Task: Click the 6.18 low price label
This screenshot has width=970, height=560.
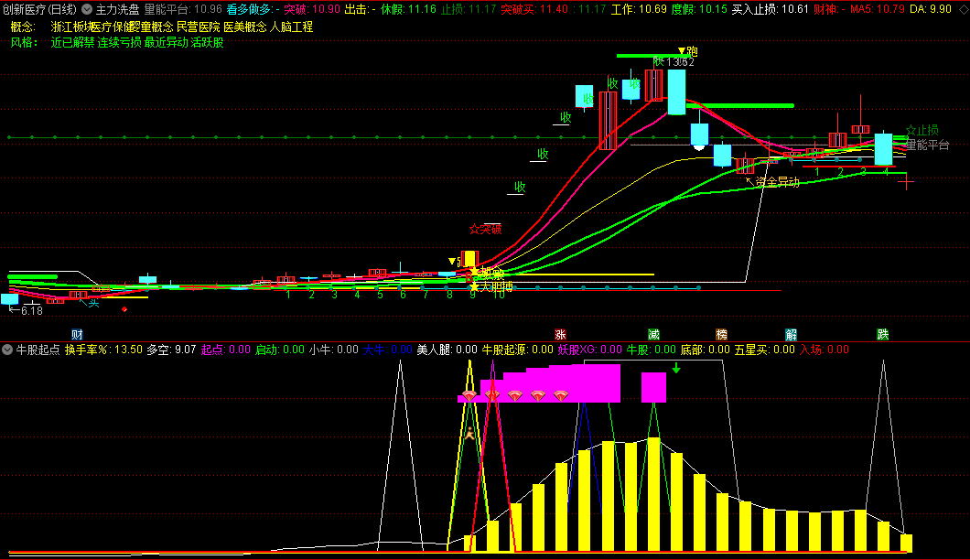Action: click(31, 310)
